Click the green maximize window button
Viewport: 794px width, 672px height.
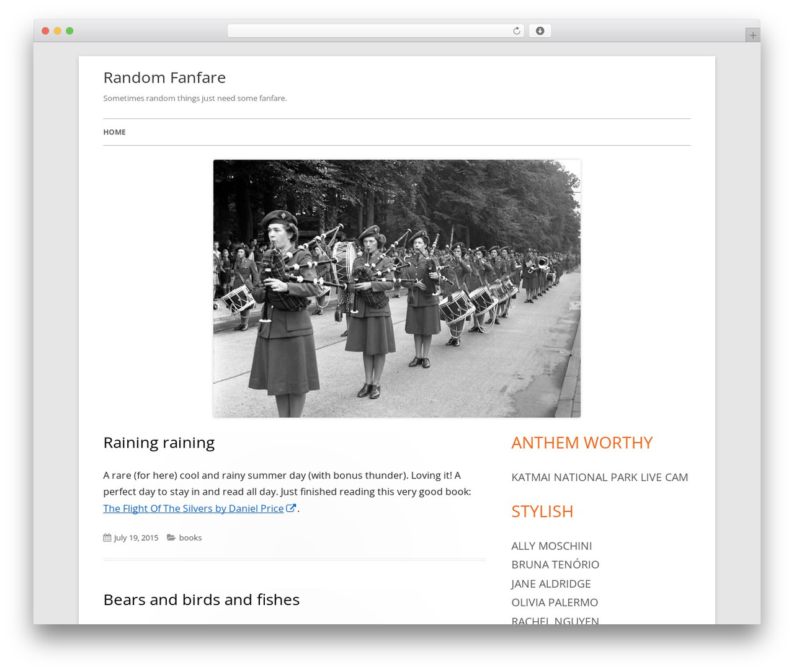(x=69, y=31)
